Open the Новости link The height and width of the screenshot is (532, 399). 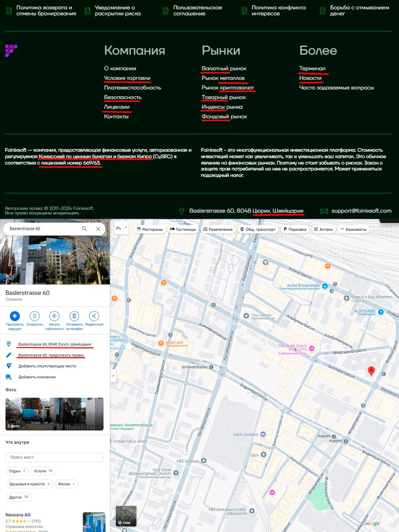point(310,78)
